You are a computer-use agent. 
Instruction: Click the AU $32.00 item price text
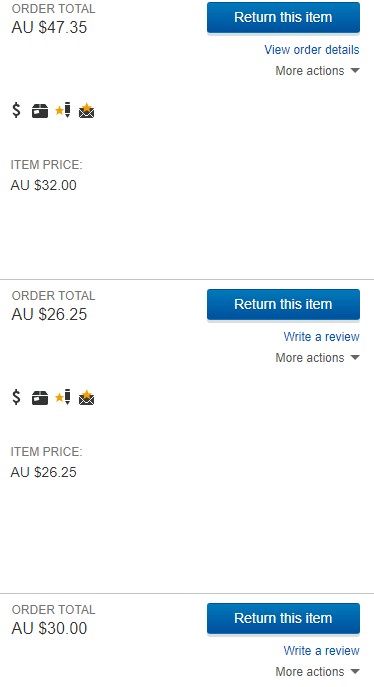pyautogui.click(x=43, y=185)
